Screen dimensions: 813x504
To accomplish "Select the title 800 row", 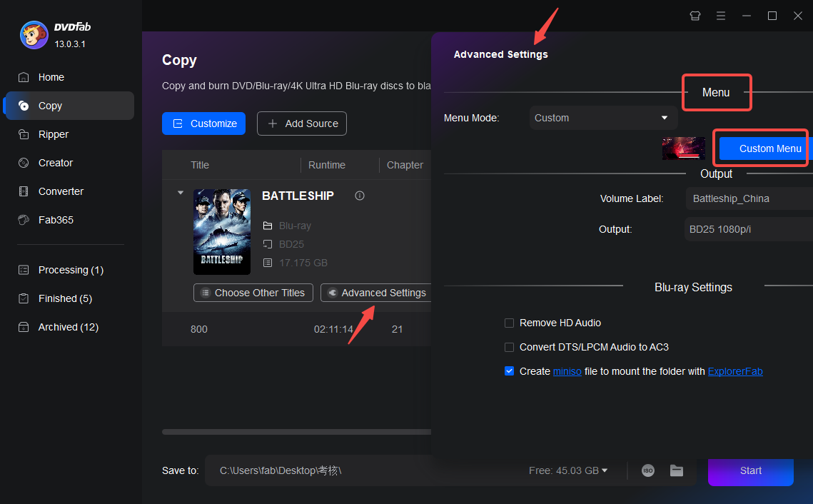I will click(297, 329).
